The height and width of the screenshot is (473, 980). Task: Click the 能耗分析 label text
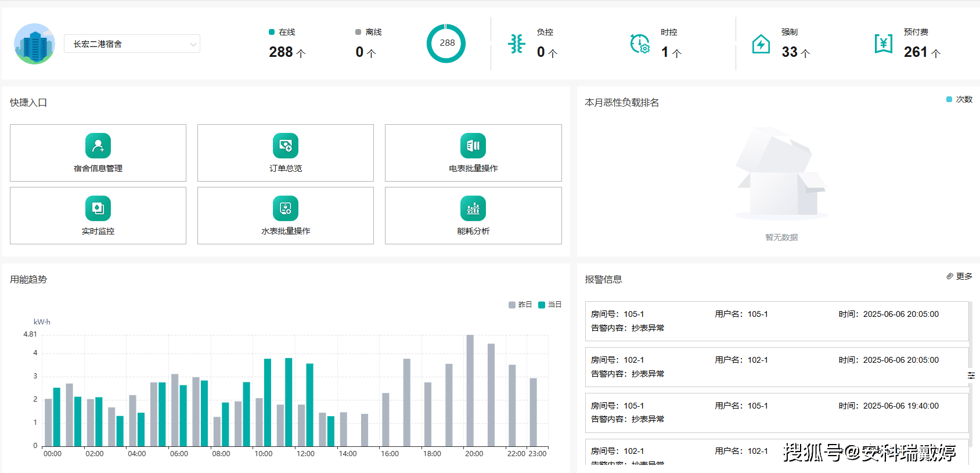(x=473, y=231)
